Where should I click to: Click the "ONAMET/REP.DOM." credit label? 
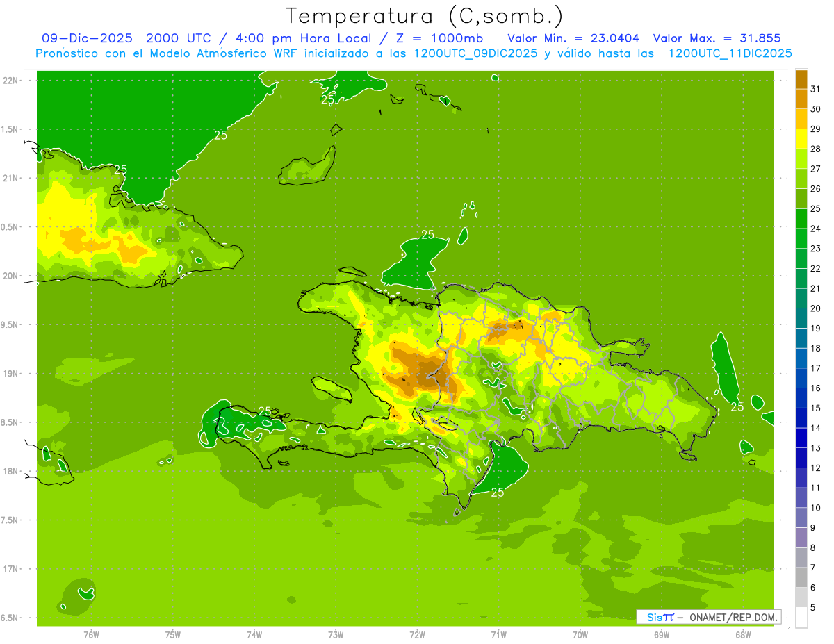click(732, 617)
